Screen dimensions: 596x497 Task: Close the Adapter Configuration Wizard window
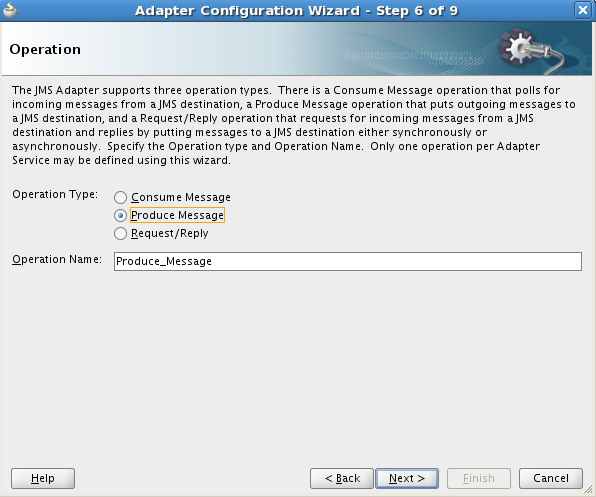point(583,10)
